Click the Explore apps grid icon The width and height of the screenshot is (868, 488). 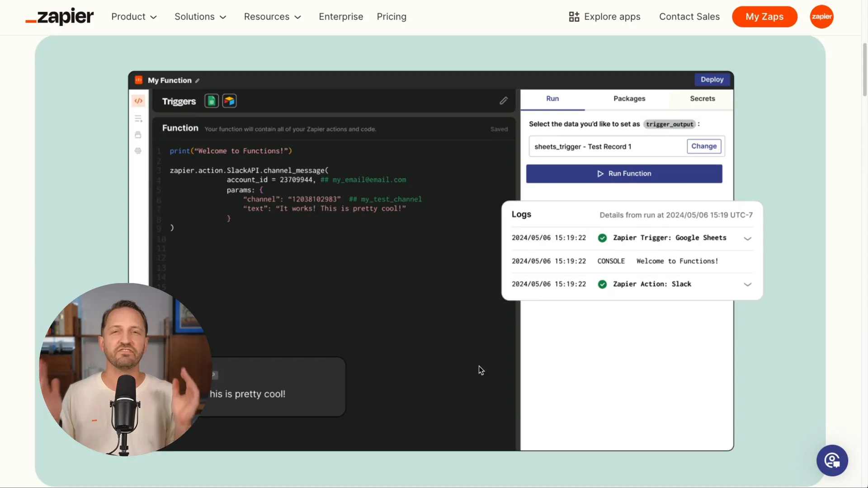574,17
